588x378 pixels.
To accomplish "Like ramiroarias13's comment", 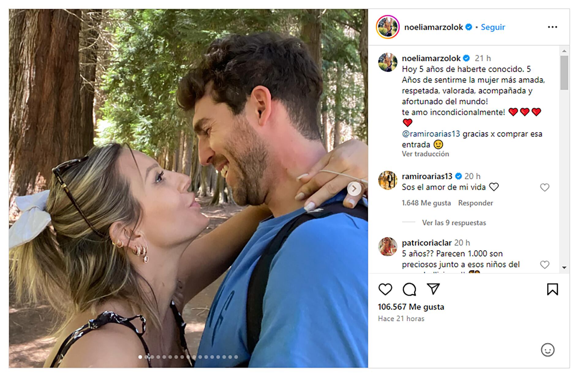I will coord(545,187).
